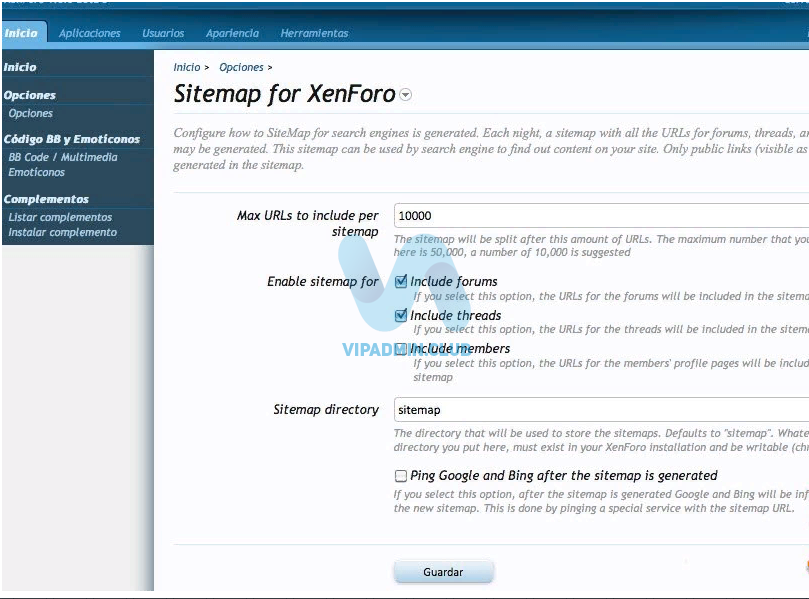The width and height of the screenshot is (809, 599).
Task: Open Código BB y Emoticonos section
Action: (x=72, y=139)
